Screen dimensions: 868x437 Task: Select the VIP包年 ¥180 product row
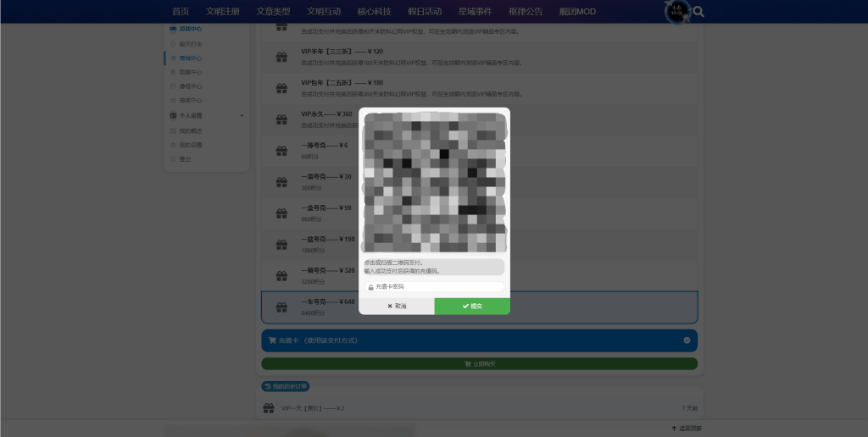coord(480,89)
